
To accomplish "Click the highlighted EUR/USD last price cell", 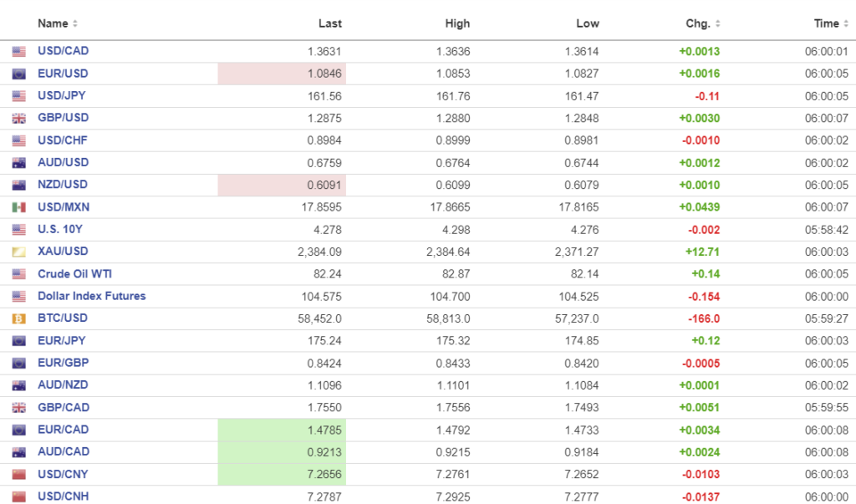I will [x=282, y=74].
